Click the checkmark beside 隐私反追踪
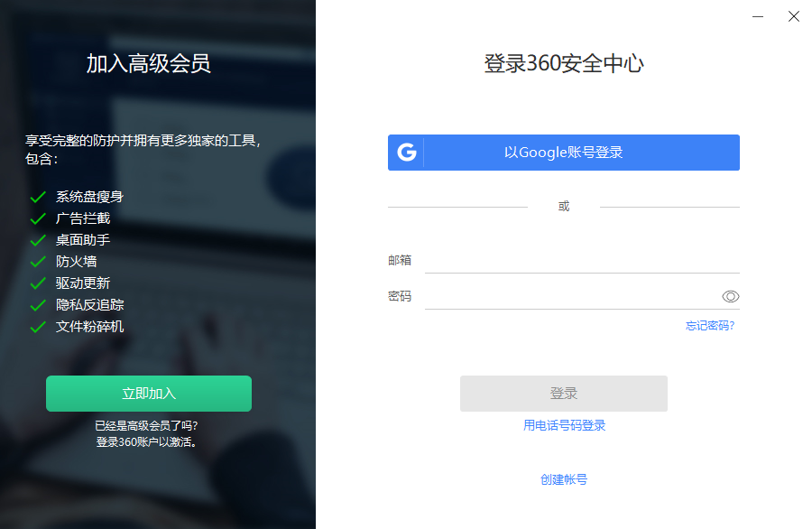This screenshot has width=812, height=529. point(38,305)
